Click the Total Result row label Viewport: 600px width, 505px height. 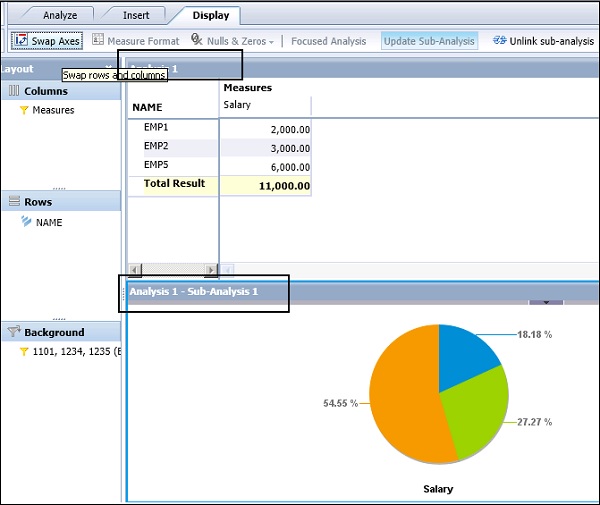click(x=174, y=183)
